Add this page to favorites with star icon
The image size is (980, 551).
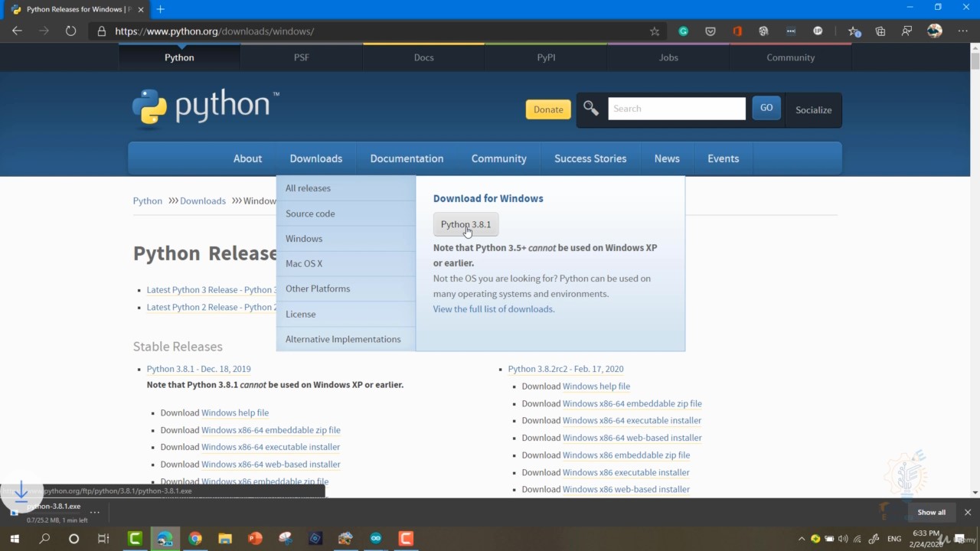655,31
